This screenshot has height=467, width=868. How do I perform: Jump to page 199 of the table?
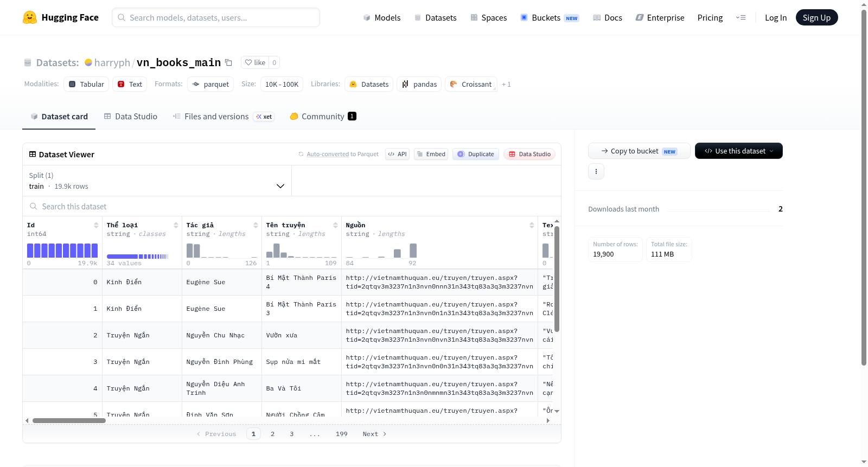341,434
